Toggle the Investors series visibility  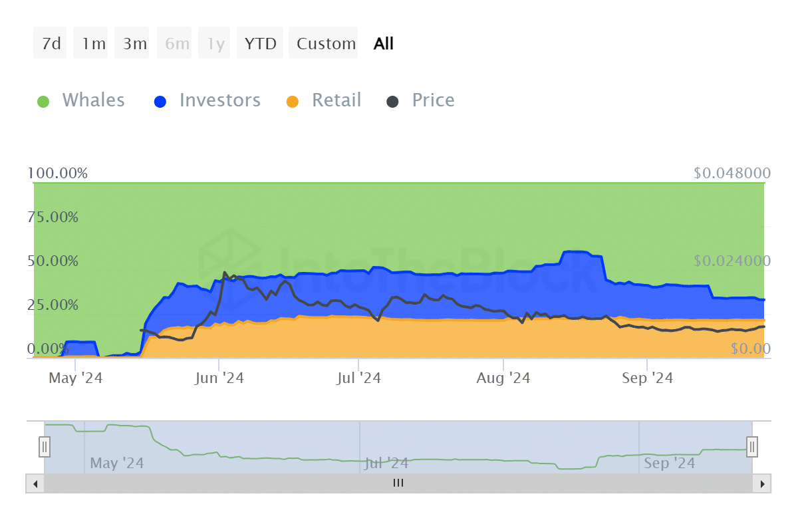pos(219,100)
